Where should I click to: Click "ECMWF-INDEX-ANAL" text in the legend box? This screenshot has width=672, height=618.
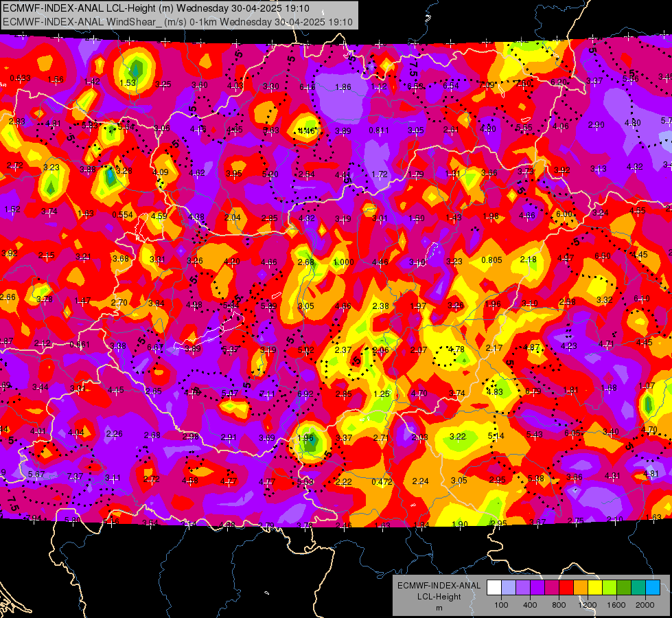(x=439, y=586)
